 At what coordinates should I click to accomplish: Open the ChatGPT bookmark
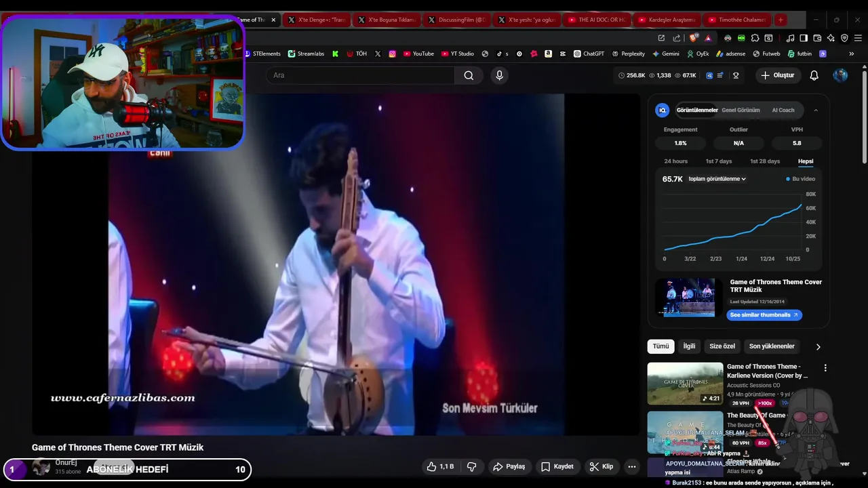click(x=589, y=54)
